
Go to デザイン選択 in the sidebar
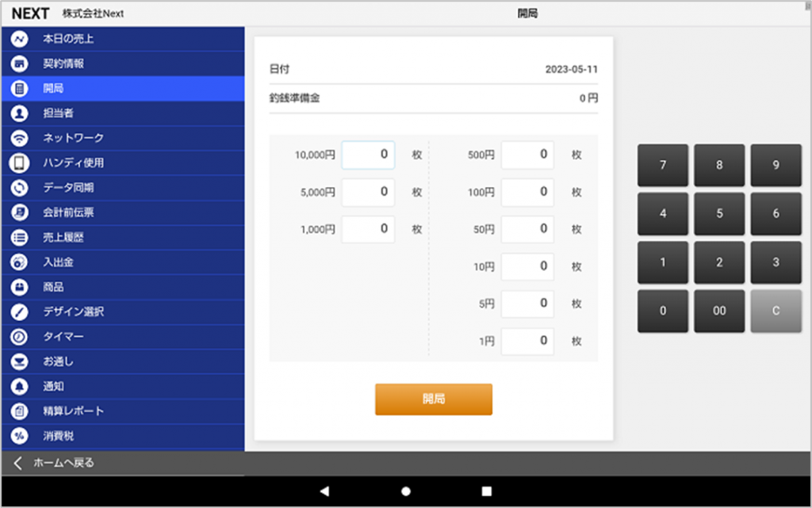click(x=74, y=311)
